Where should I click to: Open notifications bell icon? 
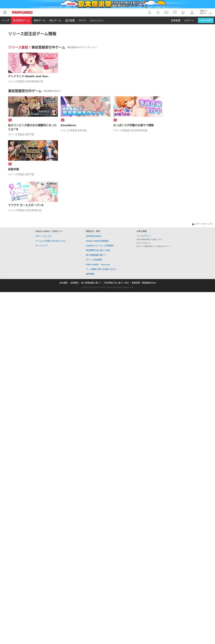pos(150,13)
